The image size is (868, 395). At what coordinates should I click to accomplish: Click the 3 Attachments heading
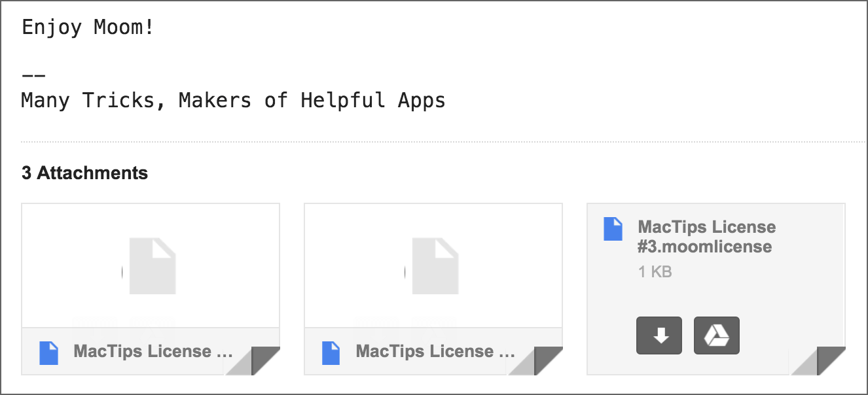84,173
